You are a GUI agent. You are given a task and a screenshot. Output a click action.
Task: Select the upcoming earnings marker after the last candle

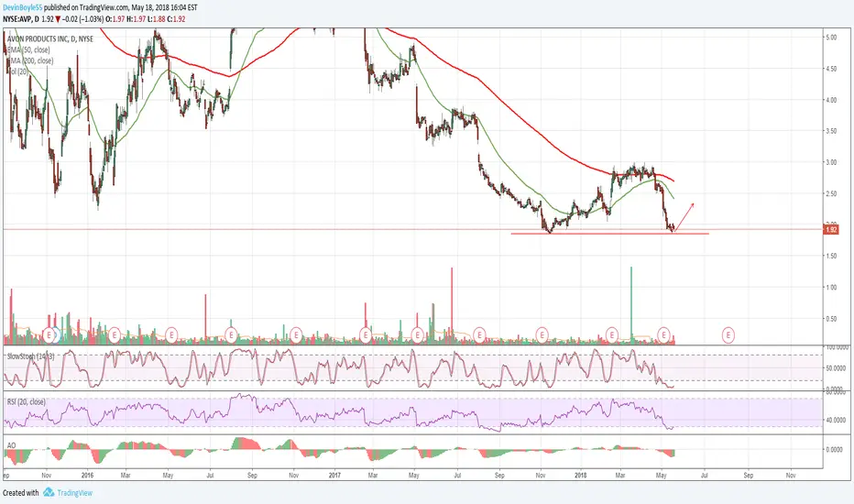(x=728, y=334)
